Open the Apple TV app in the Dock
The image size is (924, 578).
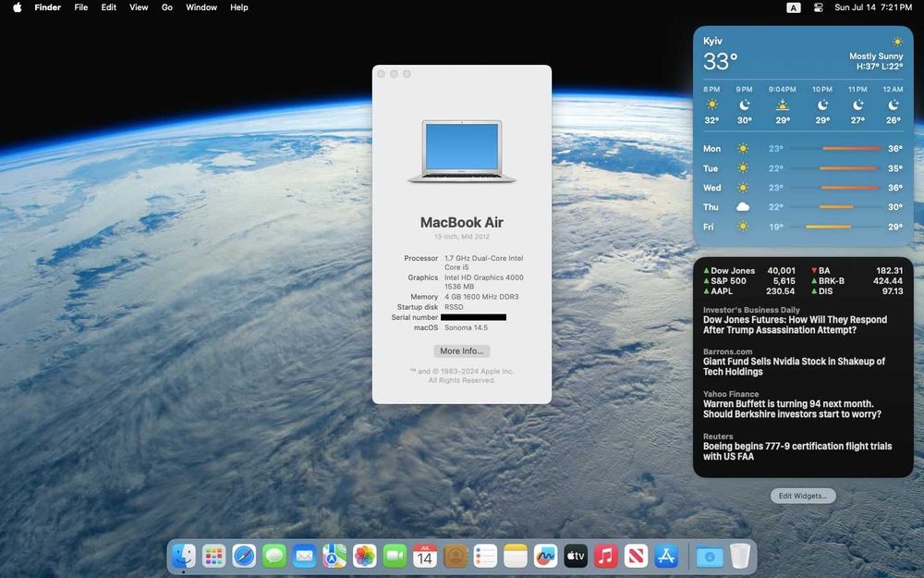tap(576, 556)
